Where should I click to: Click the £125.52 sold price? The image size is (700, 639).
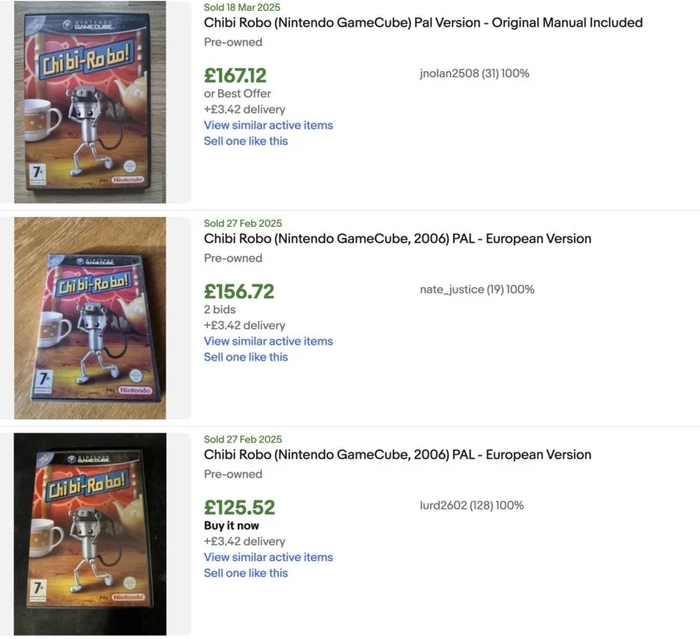click(239, 507)
